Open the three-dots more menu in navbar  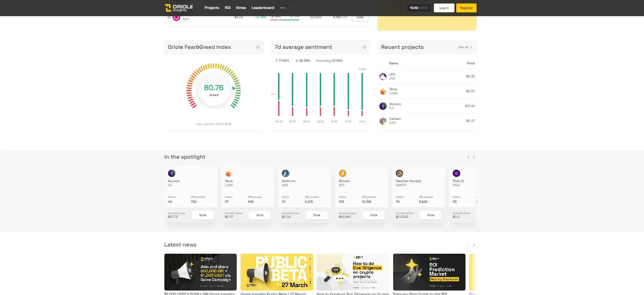[x=283, y=8]
